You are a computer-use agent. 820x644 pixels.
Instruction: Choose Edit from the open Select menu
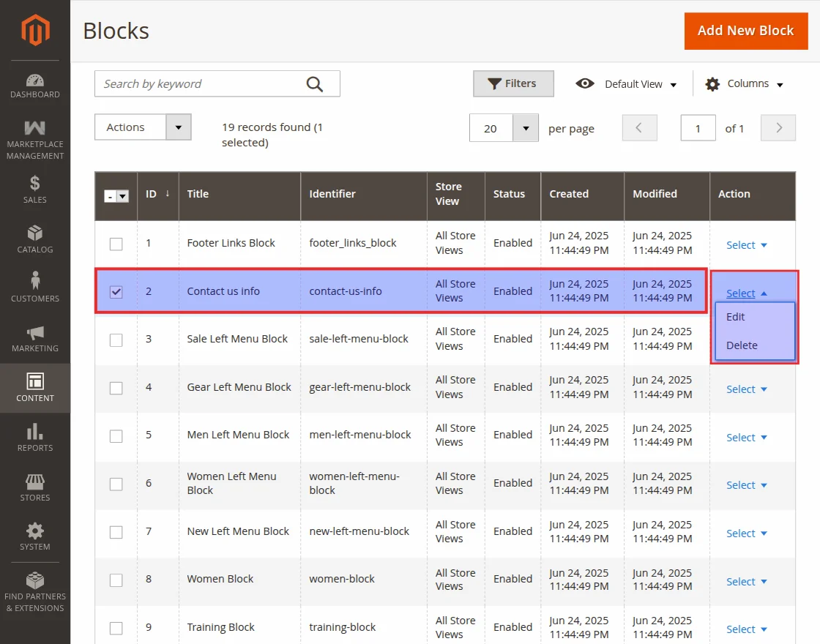pyautogui.click(x=734, y=317)
